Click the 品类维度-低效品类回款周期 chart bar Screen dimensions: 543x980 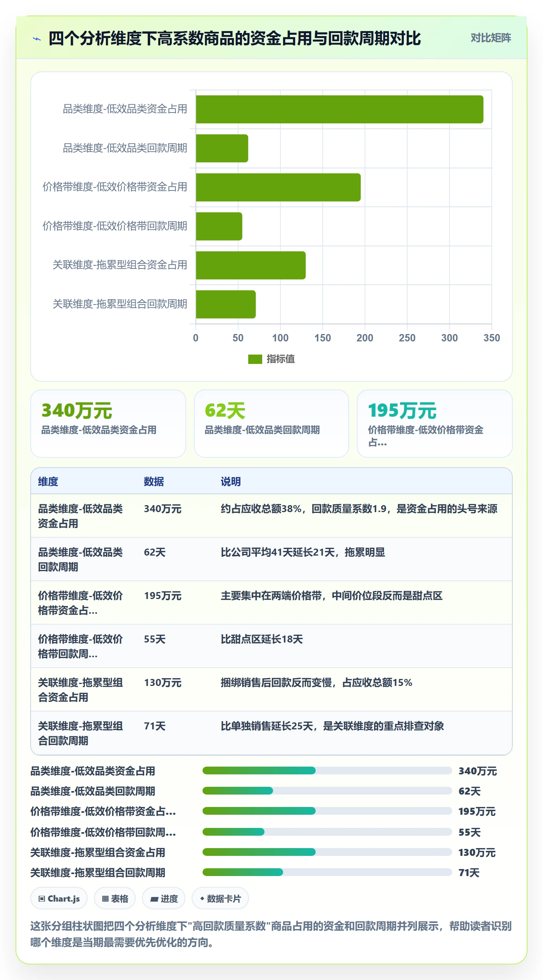point(222,148)
